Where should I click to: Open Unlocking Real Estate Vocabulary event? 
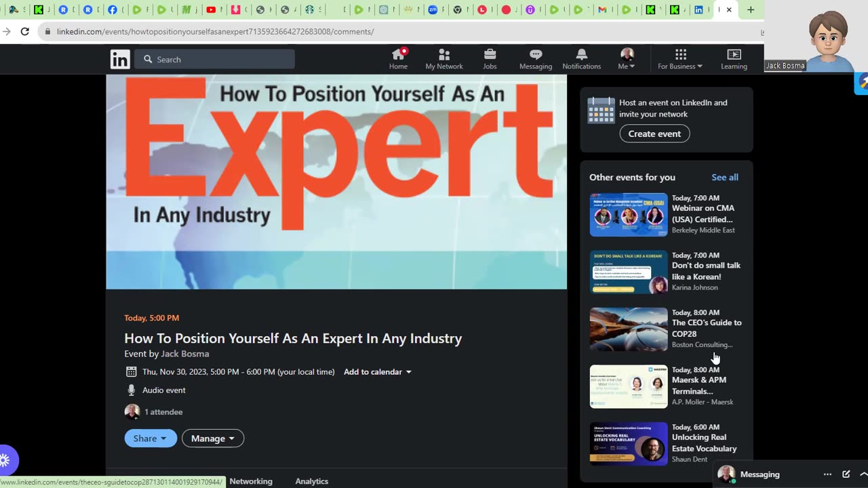coord(704,443)
